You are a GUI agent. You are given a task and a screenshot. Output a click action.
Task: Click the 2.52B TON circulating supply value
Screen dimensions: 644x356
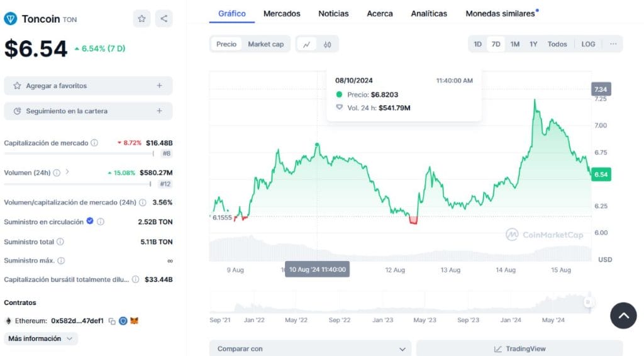click(x=155, y=222)
